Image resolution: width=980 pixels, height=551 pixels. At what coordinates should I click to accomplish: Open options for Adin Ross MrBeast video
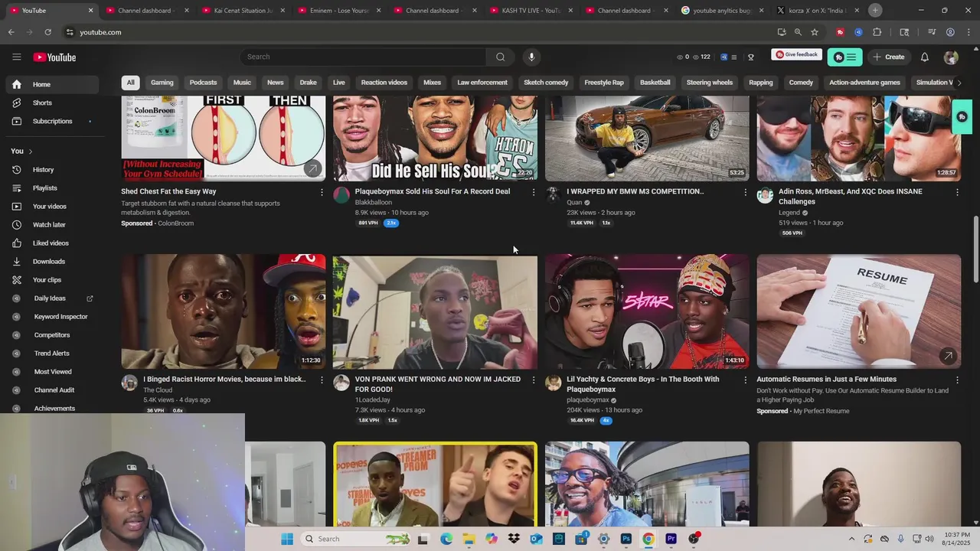[x=957, y=192]
